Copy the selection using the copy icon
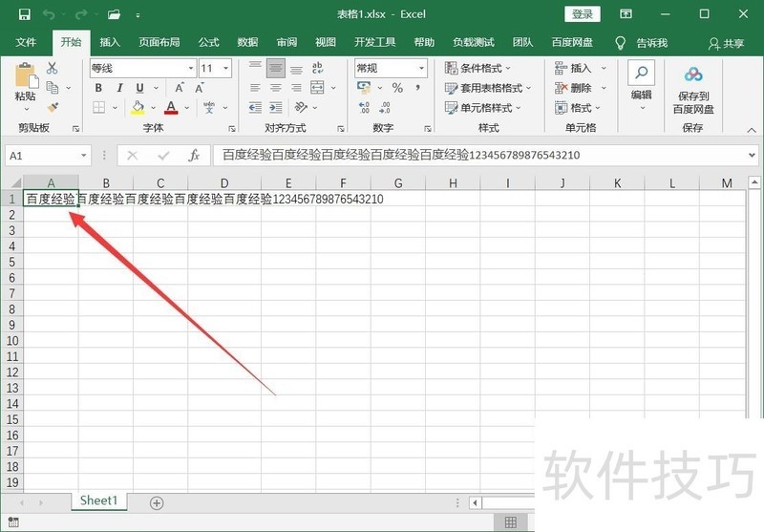 coord(53,88)
